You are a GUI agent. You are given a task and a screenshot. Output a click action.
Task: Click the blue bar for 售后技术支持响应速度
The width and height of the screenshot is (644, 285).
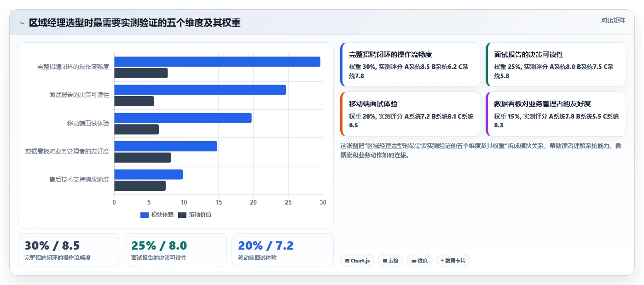[148, 175]
